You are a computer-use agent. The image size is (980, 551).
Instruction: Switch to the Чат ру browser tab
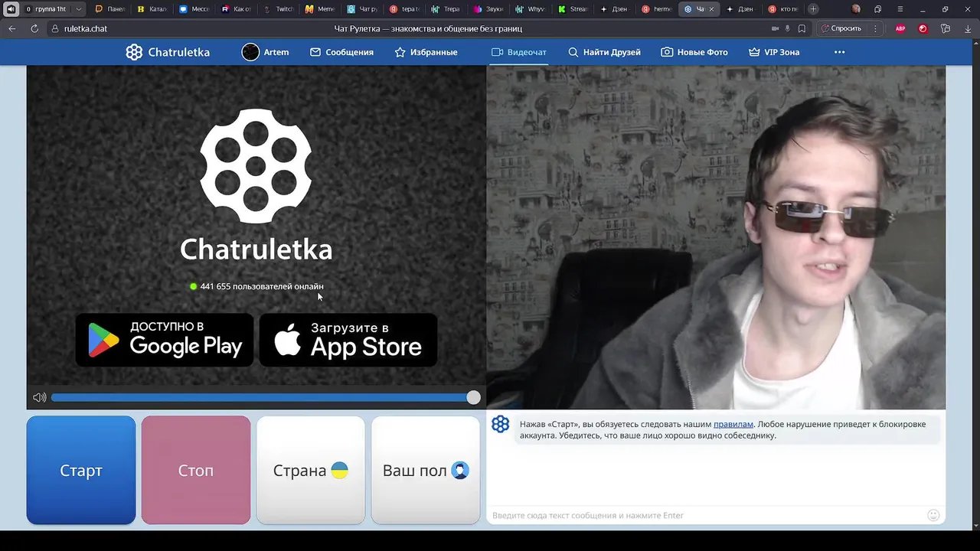click(x=361, y=9)
